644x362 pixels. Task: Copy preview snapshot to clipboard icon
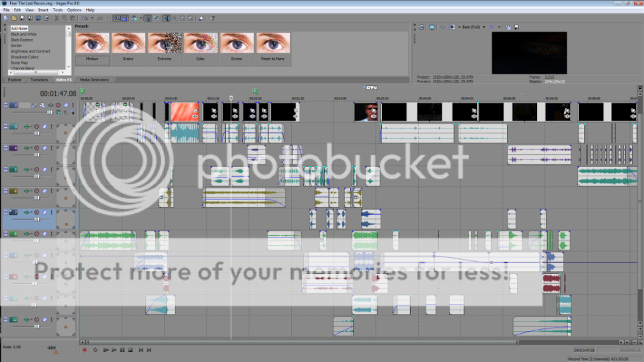pyautogui.click(x=508, y=27)
